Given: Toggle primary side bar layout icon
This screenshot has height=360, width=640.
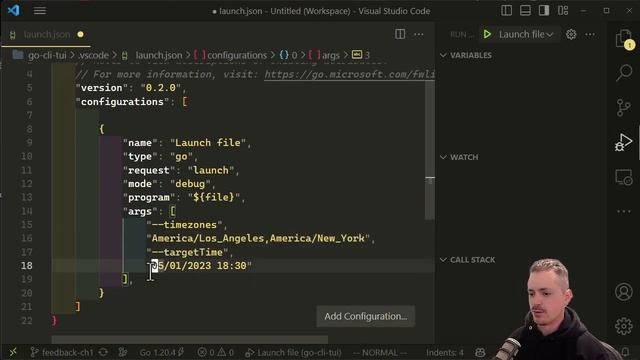Looking at the screenshot, I should click(507, 11).
